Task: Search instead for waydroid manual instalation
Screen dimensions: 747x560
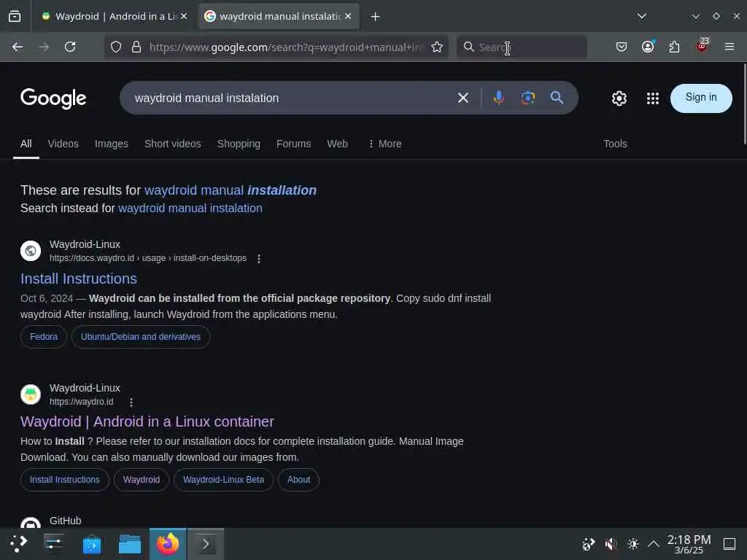Action: click(x=190, y=208)
